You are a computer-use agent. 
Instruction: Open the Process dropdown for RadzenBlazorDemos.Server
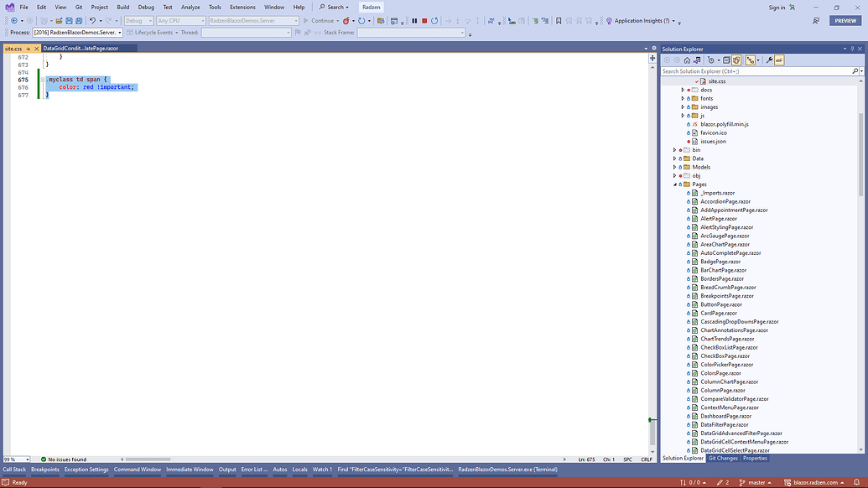(x=120, y=33)
